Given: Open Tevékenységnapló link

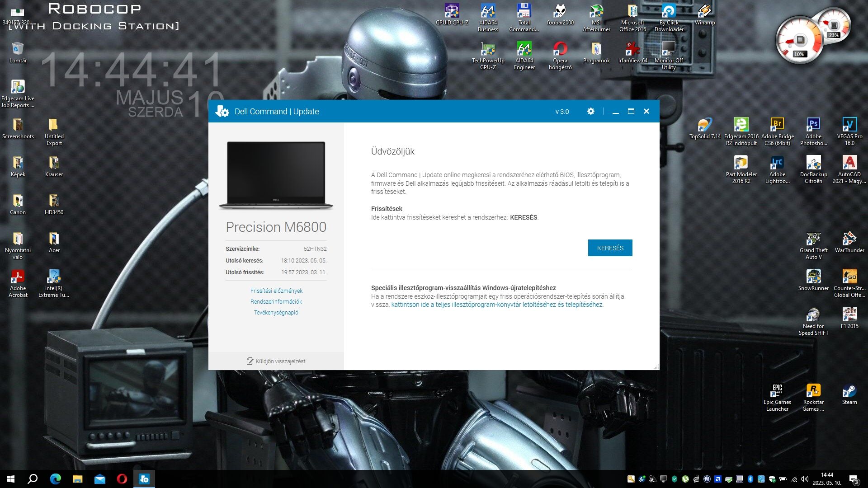Looking at the screenshot, I should tap(276, 312).
